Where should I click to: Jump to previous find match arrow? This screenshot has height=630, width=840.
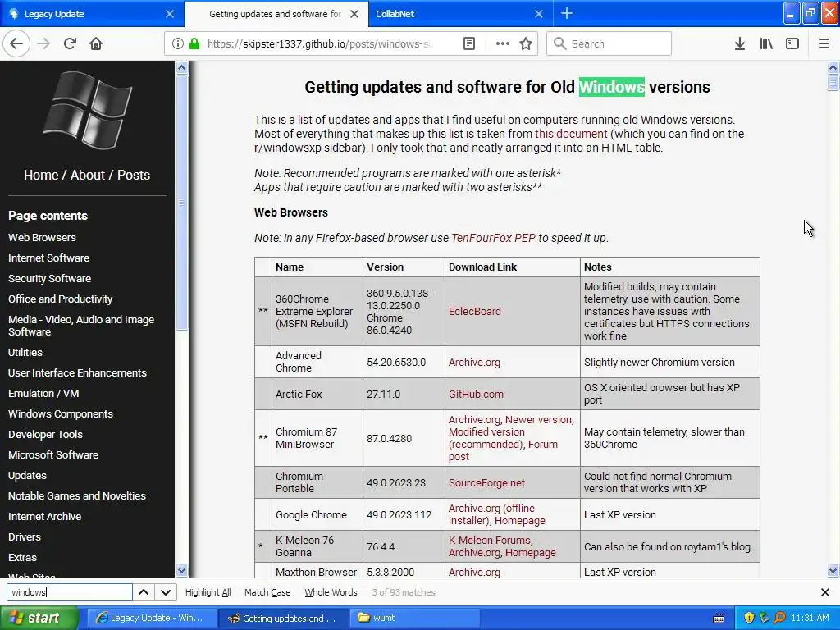(144, 592)
